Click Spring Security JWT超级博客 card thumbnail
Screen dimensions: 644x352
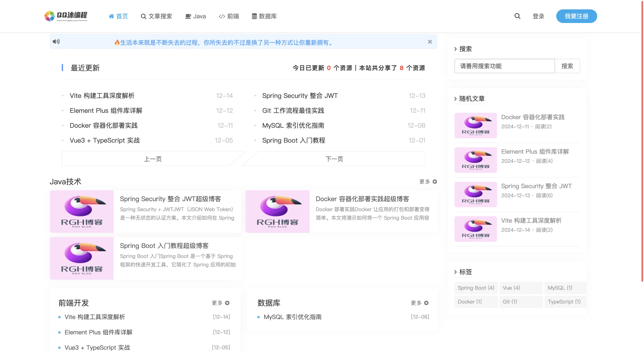[x=82, y=212]
